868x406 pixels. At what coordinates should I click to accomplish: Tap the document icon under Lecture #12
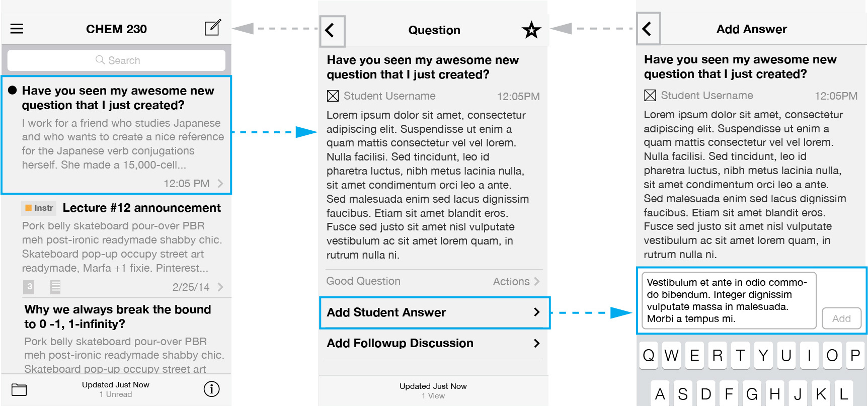(x=55, y=287)
